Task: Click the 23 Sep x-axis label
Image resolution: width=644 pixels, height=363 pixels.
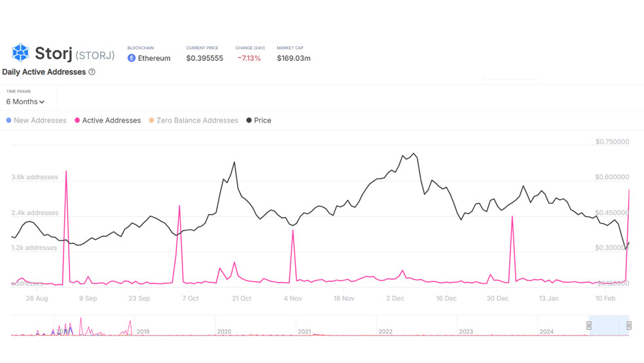Action: point(139,298)
